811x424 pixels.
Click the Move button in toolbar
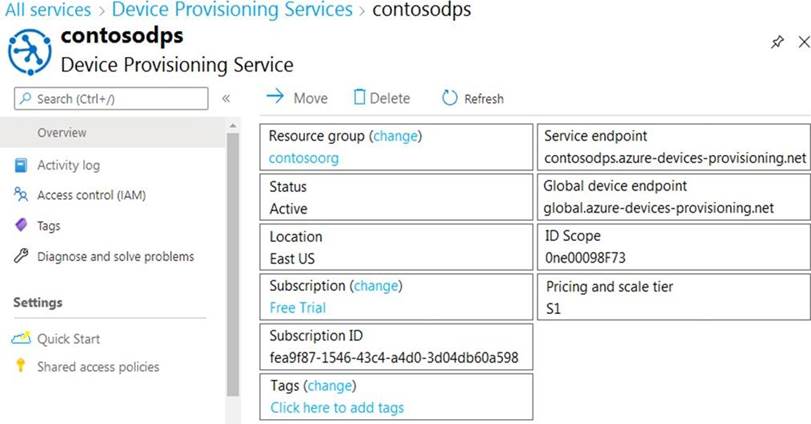pyautogui.click(x=297, y=98)
